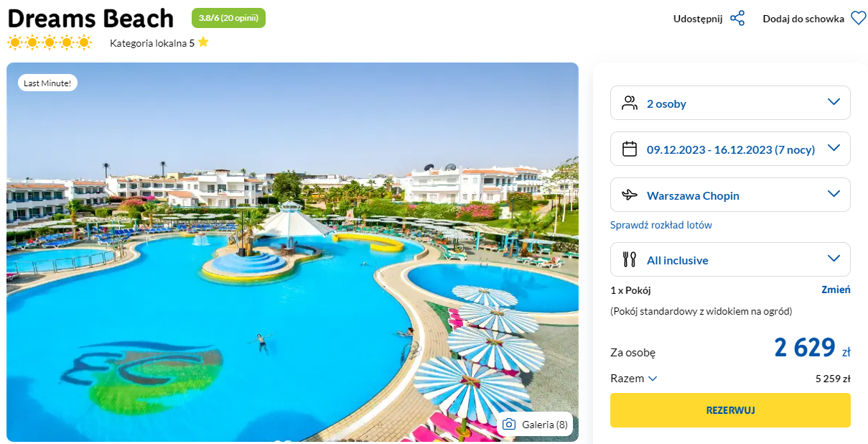Click the yellow star beside Kategoria lokalna 5
Screen dimensions: 868x444
pyautogui.click(x=203, y=42)
